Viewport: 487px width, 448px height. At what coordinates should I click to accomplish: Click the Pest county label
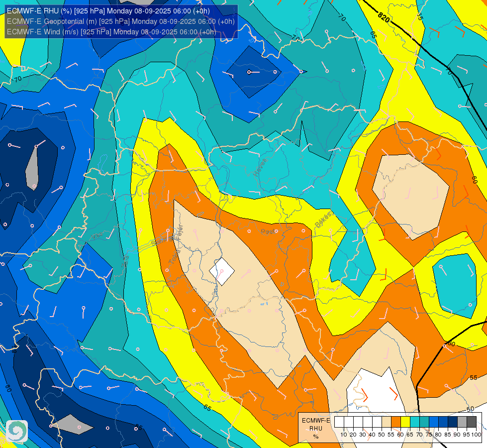pos(268,231)
